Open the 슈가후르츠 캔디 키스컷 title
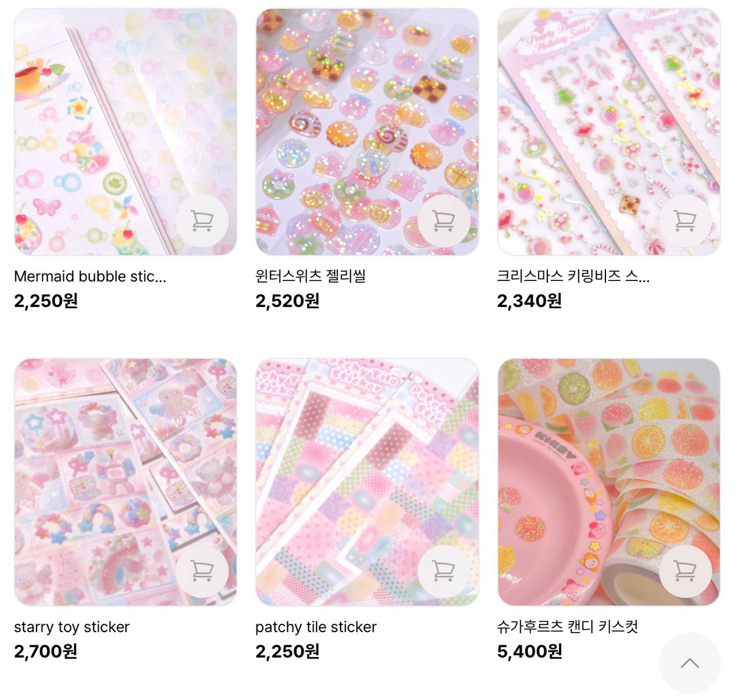The image size is (743, 700). click(568, 627)
